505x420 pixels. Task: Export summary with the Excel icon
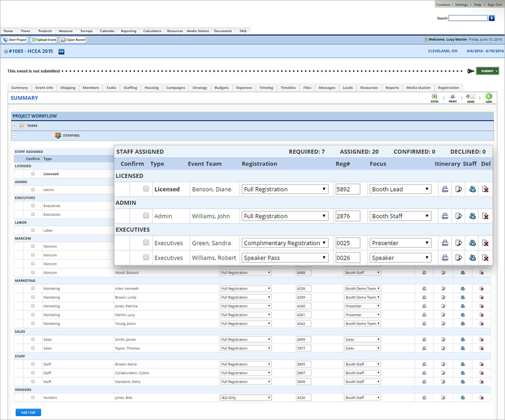[x=435, y=98]
